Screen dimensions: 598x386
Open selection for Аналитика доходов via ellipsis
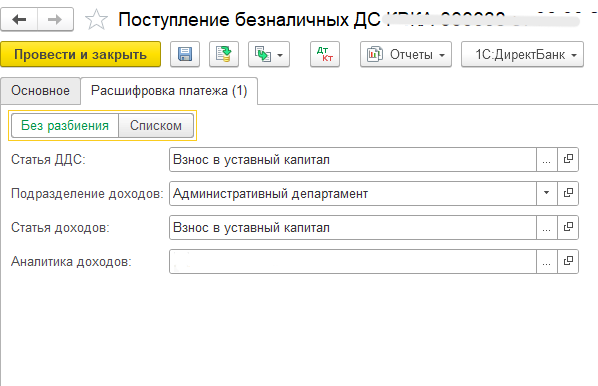click(x=547, y=261)
